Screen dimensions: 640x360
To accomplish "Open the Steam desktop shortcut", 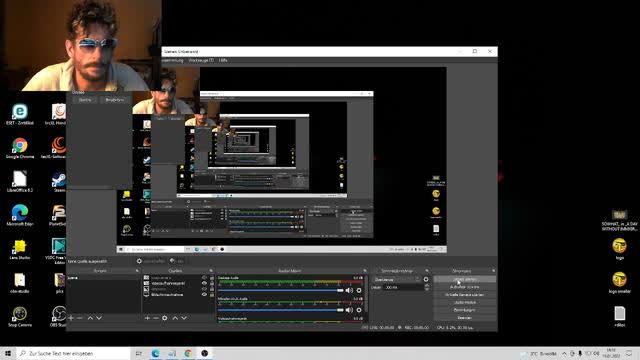I will point(59,182).
